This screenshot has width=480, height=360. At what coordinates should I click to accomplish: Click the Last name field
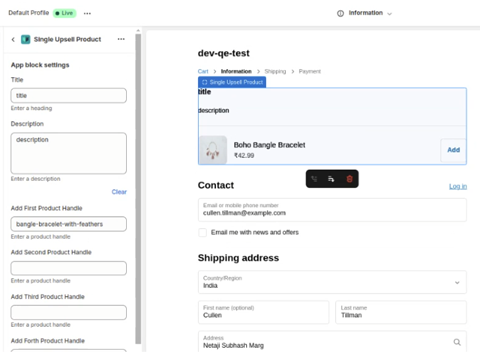click(x=401, y=312)
